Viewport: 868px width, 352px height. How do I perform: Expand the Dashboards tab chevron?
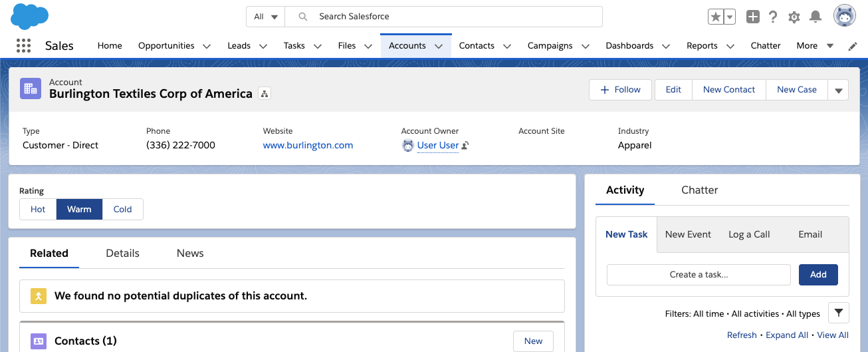pos(667,47)
